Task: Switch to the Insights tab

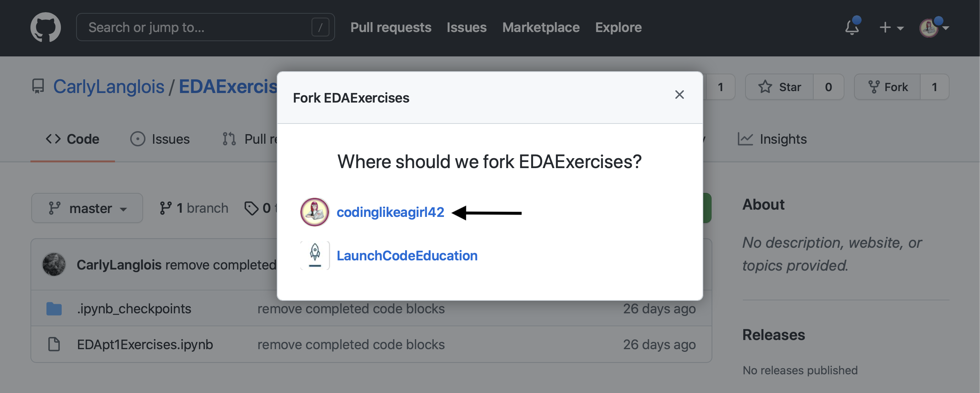Action: pyautogui.click(x=772, y=139)
